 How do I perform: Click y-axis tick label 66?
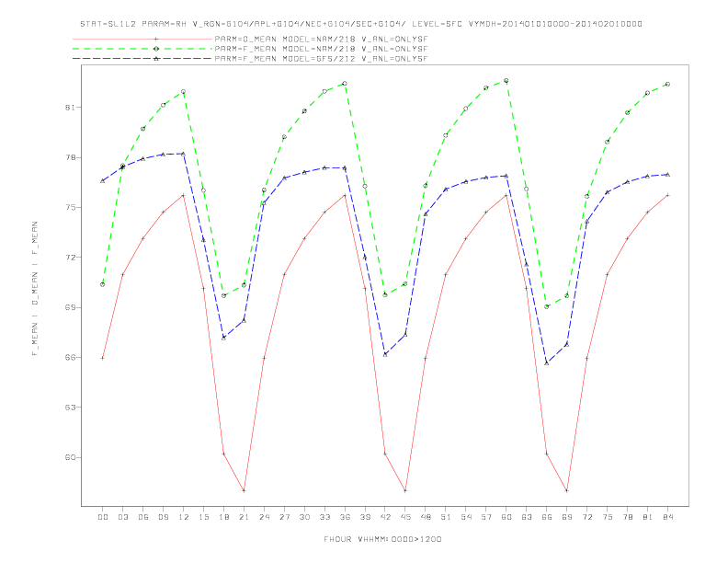click(x=70, y=357)
